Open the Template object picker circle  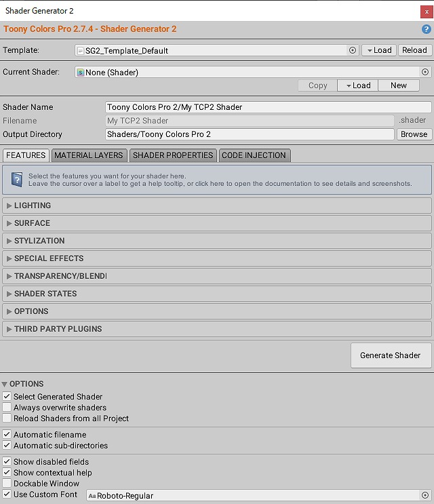point(353,50)
